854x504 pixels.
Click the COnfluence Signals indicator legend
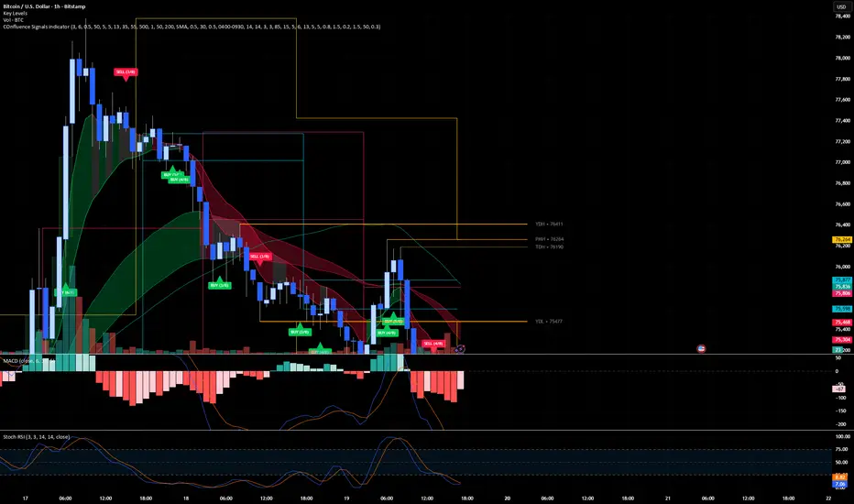click(192, 27)
